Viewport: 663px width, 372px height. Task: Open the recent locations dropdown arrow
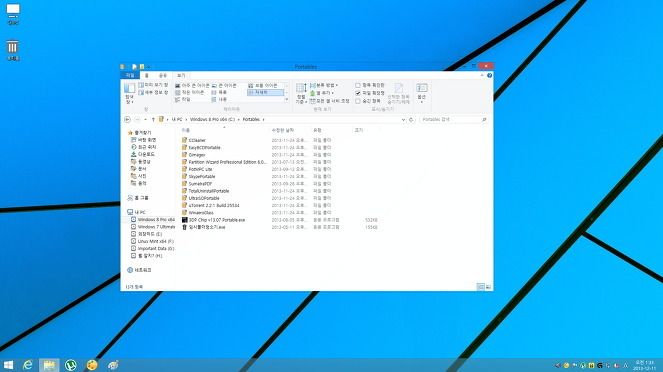point(145,120)
